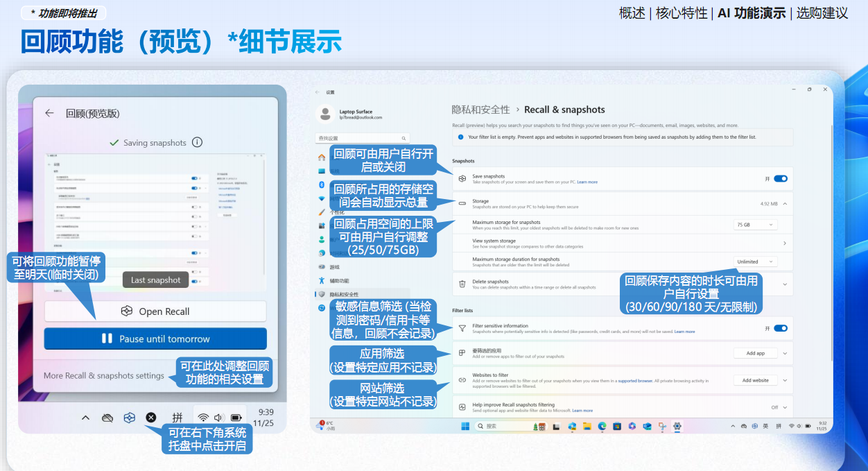This screenshot has height=471, width=868.
Task: Click the Save snapshots row icon
Action: [x=462, y=178]
